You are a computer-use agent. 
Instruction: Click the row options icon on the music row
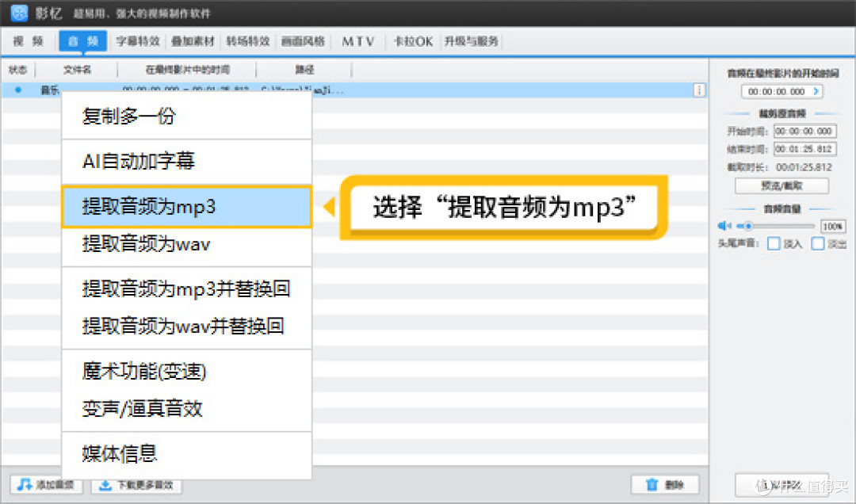coord(699,90)
